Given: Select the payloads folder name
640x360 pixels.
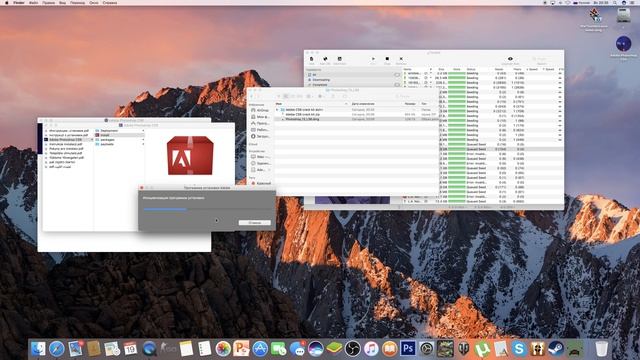Looking at the screenshot, I should pyautogui.click(x=107, y=144).
